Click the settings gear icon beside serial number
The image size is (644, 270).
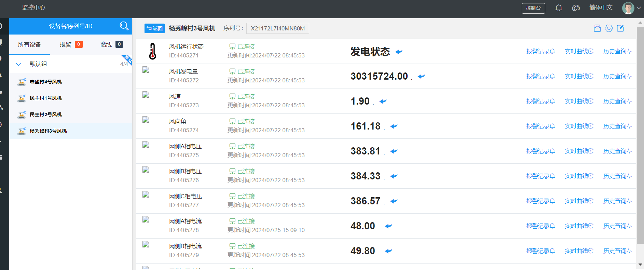click(x=609, y=28)
